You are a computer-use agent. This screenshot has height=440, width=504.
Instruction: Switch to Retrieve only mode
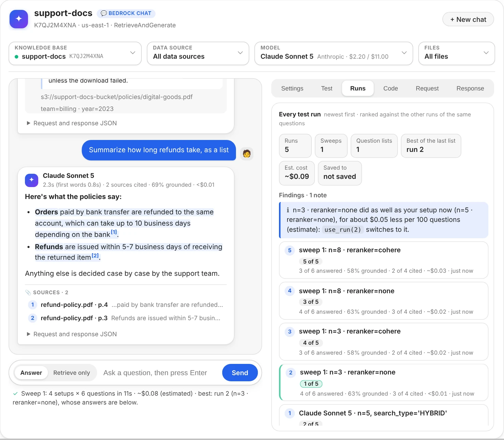(72, 373)
